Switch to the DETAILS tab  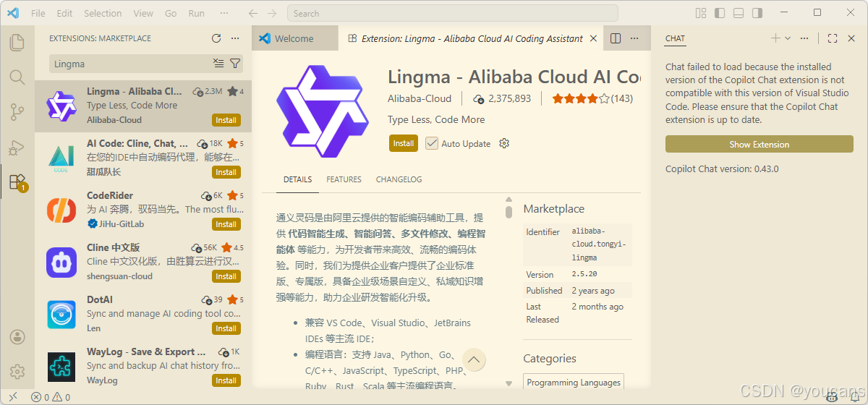point(297,179)
